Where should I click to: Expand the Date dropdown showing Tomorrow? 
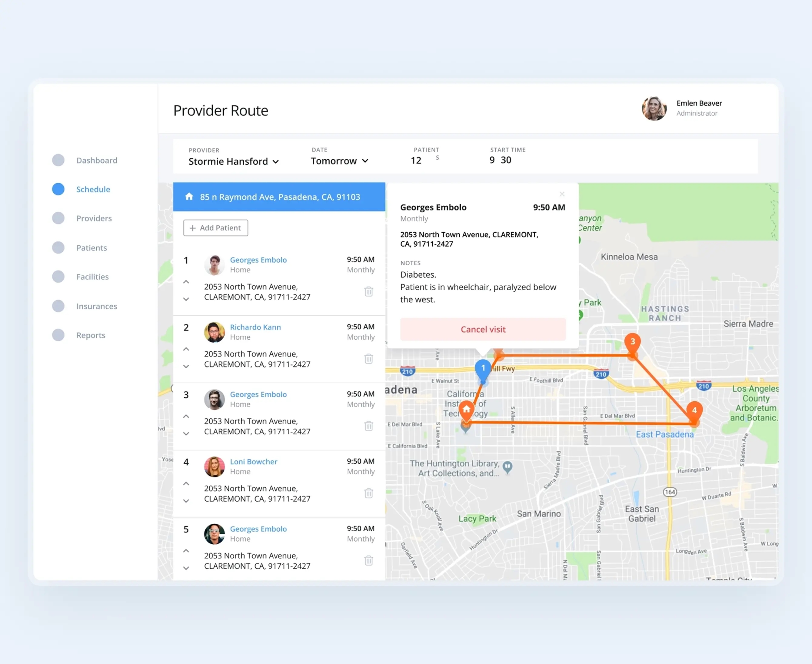point(339,161)
